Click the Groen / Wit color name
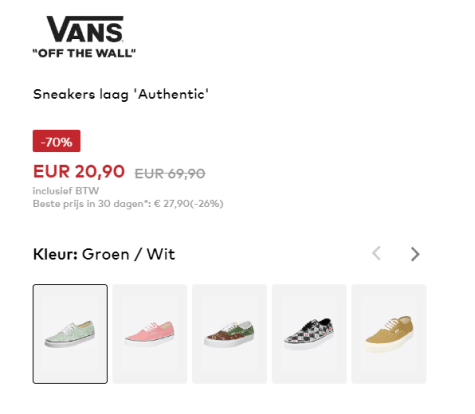Image resolution: width=475 pixels, height=414 pixels. [x=128, y=254]
